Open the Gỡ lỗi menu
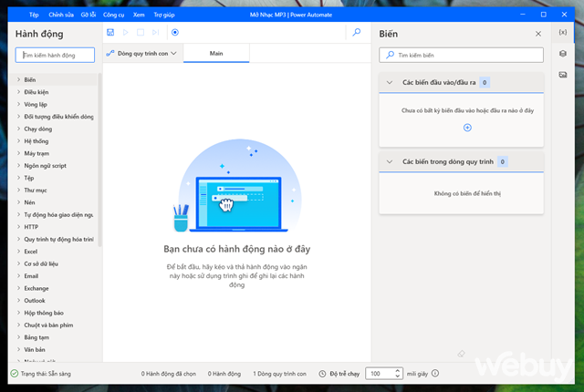 pyautogui.click(x=89, y=15)
